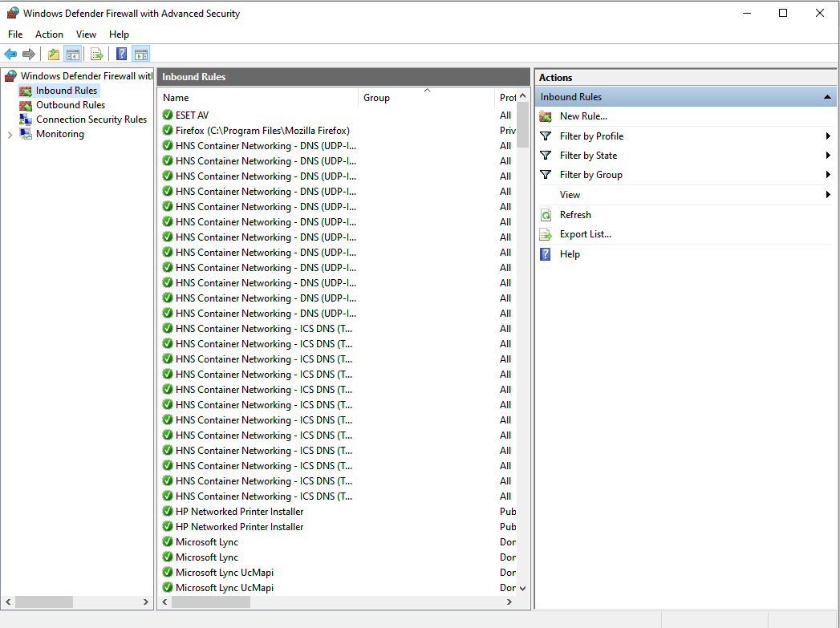Viewport: 840px width, 628px height.
Task: Expand the Filter by State submenu
Action: point(827,155)
